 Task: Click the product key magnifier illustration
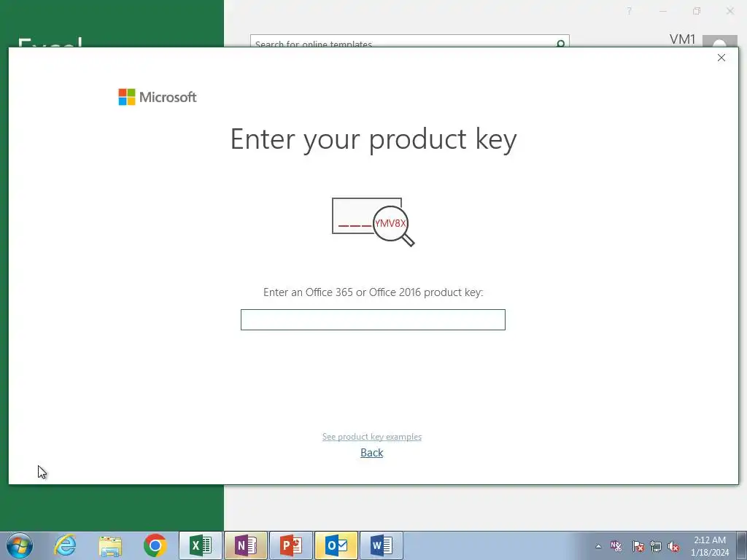click(x=373, y=222)
